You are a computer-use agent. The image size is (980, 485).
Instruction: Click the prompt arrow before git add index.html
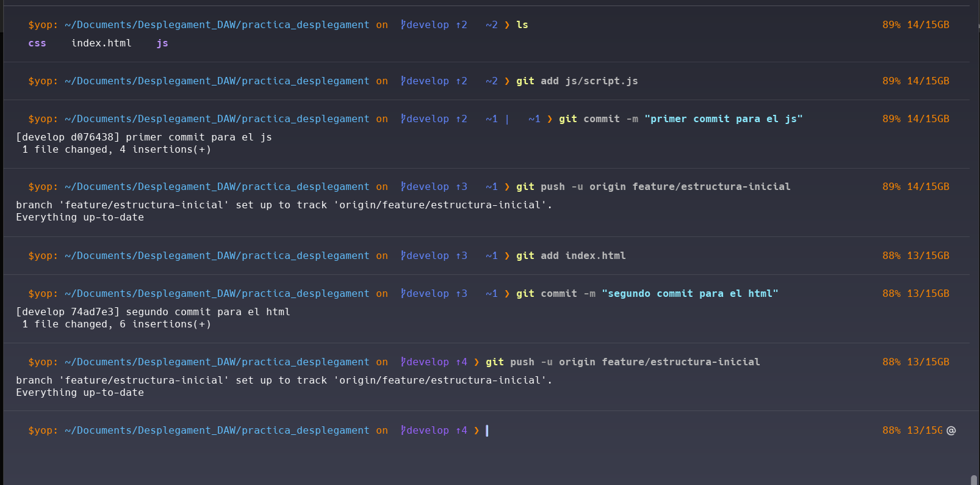coord(506,256)
